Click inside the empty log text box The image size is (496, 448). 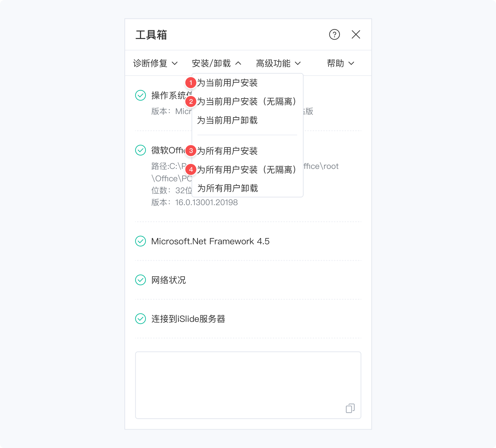248,385
